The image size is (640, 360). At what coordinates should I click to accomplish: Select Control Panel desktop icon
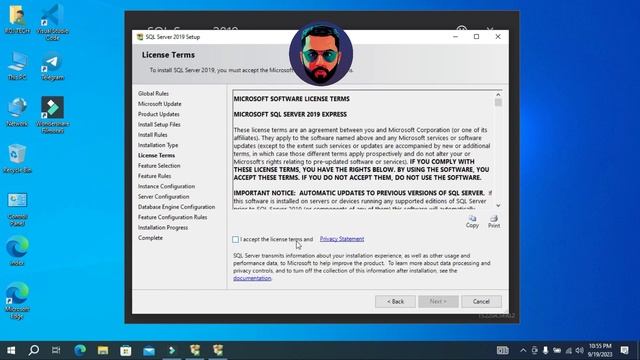[17, 209]
